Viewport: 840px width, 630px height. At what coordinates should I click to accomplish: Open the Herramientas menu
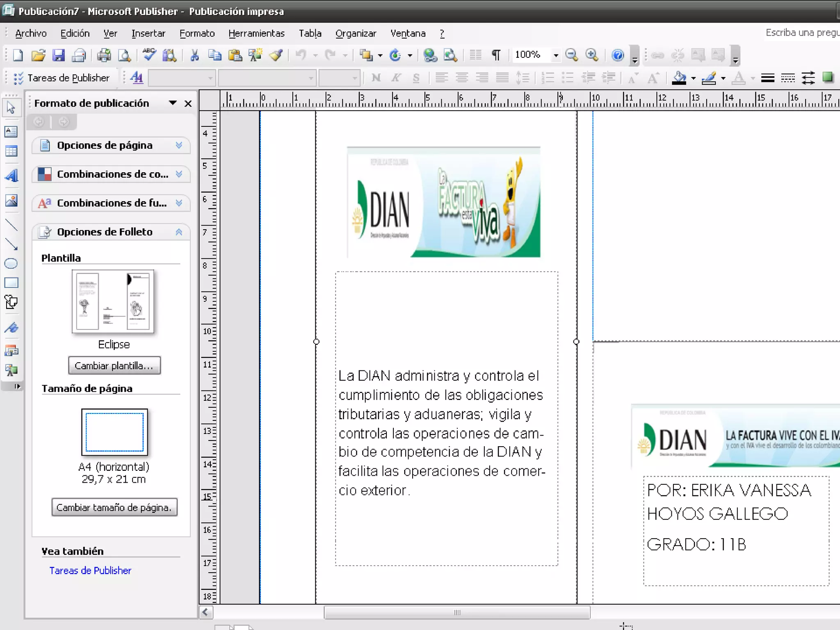[x=256, y=34]
